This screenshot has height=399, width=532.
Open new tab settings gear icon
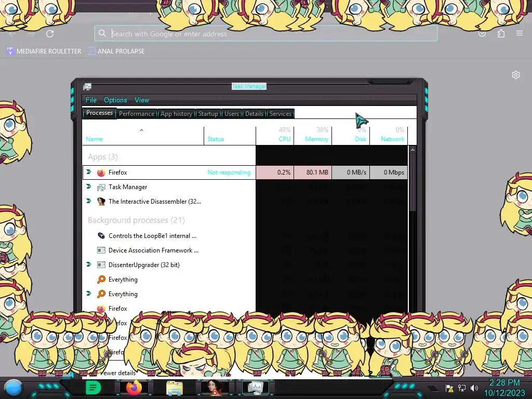(516, 75)
